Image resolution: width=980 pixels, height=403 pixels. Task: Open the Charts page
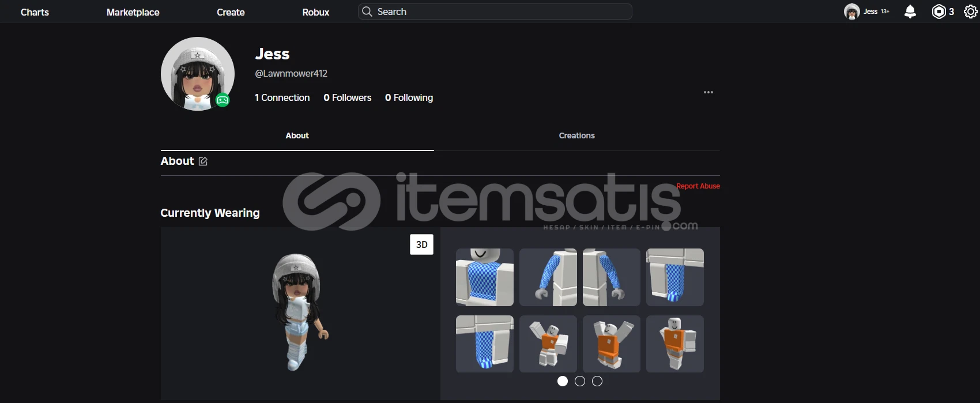pyautogui.click(x=35, y=12)
